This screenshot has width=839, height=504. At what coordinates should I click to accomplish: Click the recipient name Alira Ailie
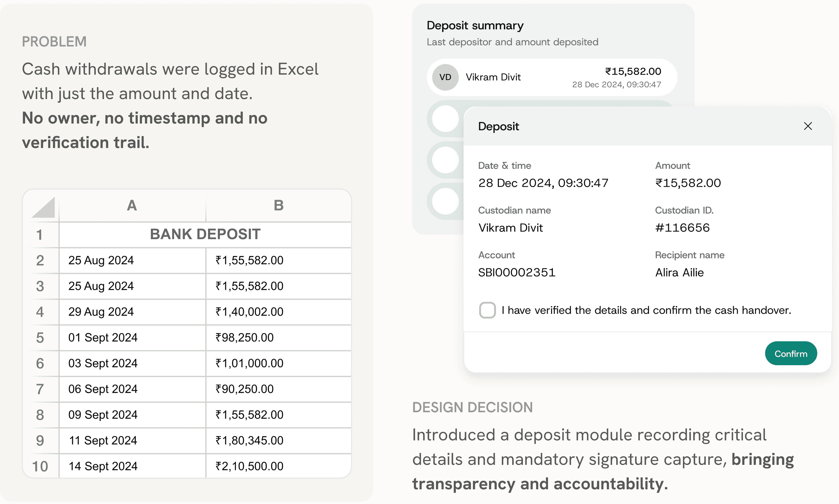tap(679, 272)
